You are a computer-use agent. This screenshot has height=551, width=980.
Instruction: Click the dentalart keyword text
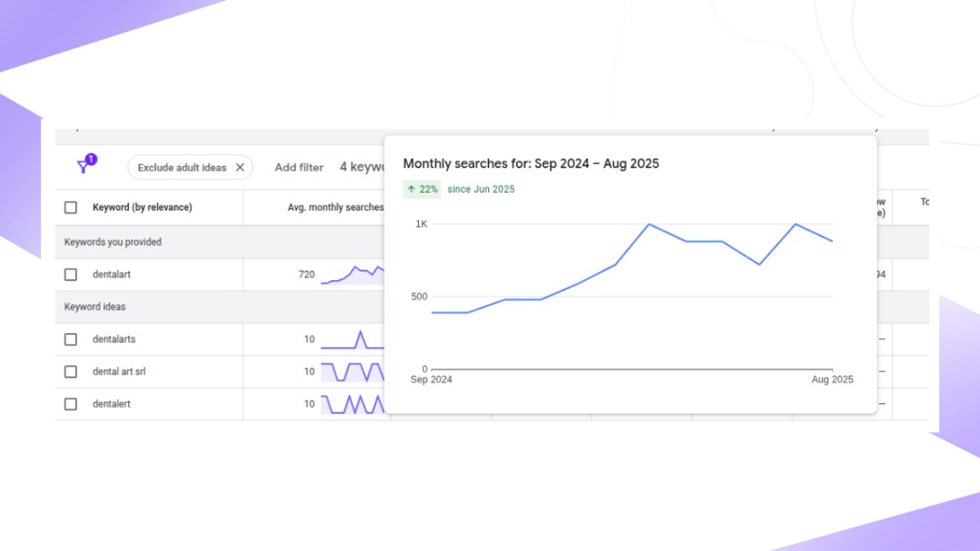pyautogui.click(x=112, y=274)
